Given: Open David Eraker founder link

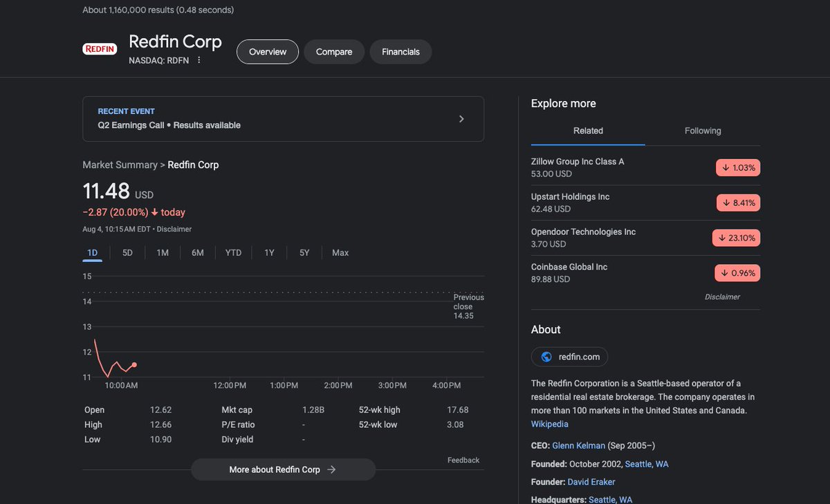Looking at the screenshot, I should (x=591, y=482).
